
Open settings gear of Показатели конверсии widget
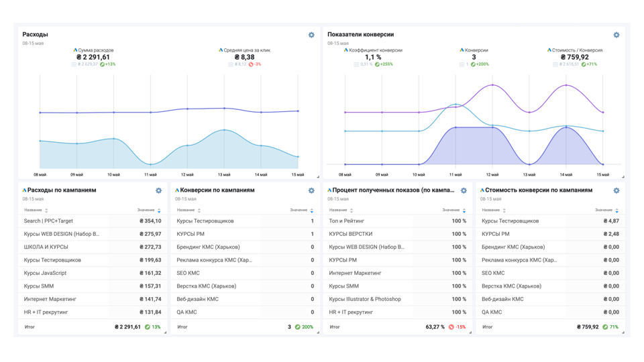pos(616,35)
